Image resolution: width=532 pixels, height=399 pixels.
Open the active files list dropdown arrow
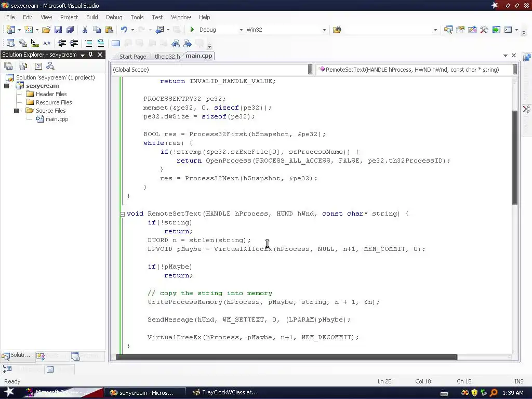(x=505, y=55)
